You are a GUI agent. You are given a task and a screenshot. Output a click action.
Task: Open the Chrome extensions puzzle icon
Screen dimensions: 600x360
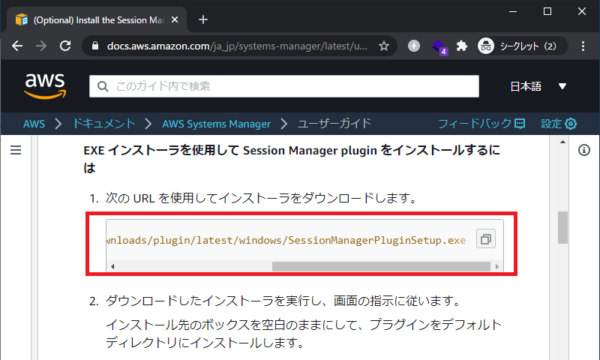[462, 46]
